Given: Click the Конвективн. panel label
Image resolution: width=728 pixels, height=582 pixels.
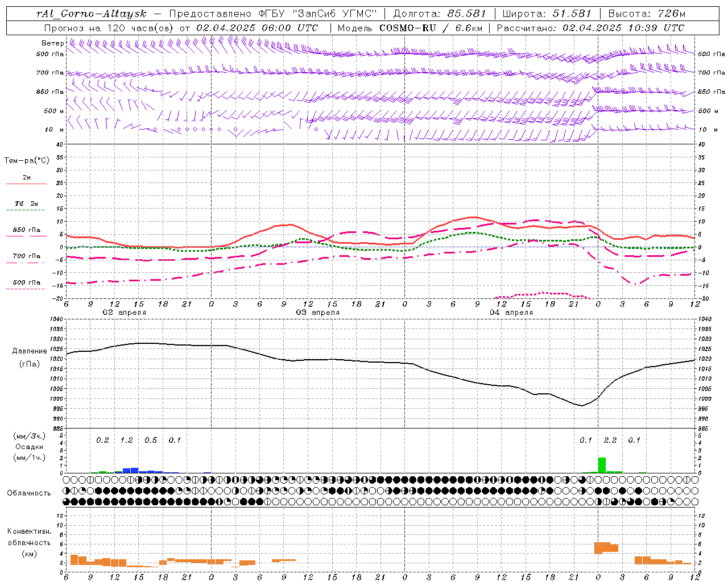Looking at the screenshot, I should (x=29, y=531).
